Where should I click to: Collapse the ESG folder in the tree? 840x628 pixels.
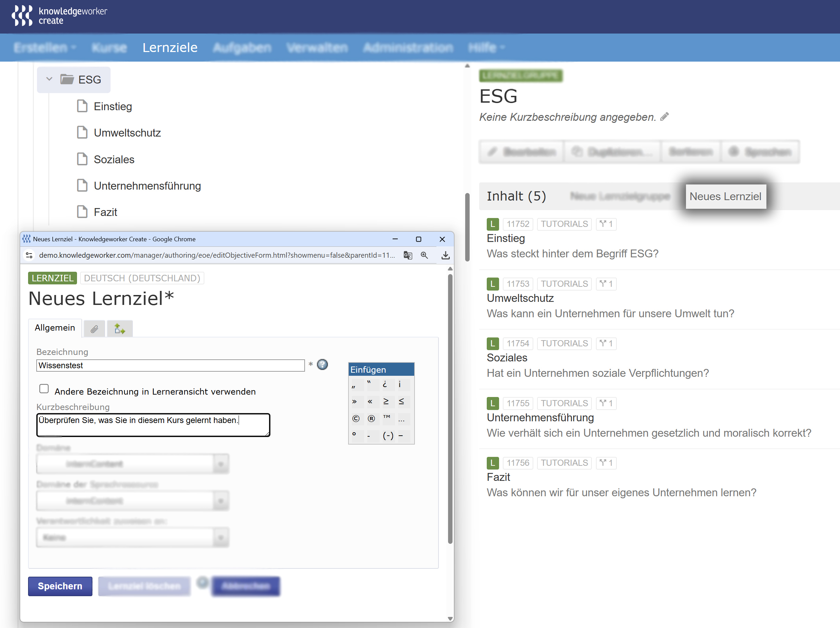49,79
